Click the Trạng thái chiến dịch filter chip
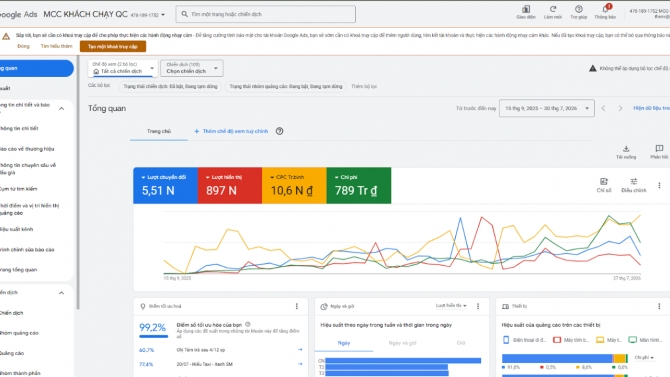The height and width of the screenshot is (377, 670). click(x=170, y=86)
